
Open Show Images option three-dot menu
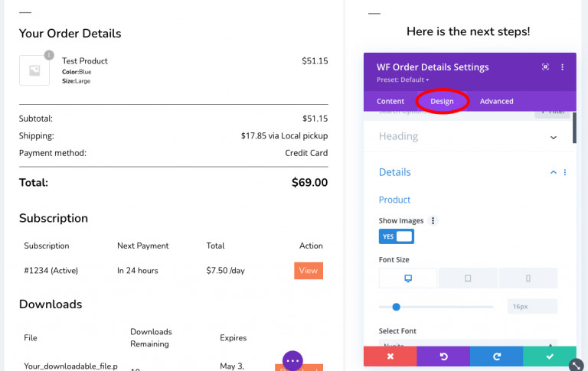click(433, 221)
